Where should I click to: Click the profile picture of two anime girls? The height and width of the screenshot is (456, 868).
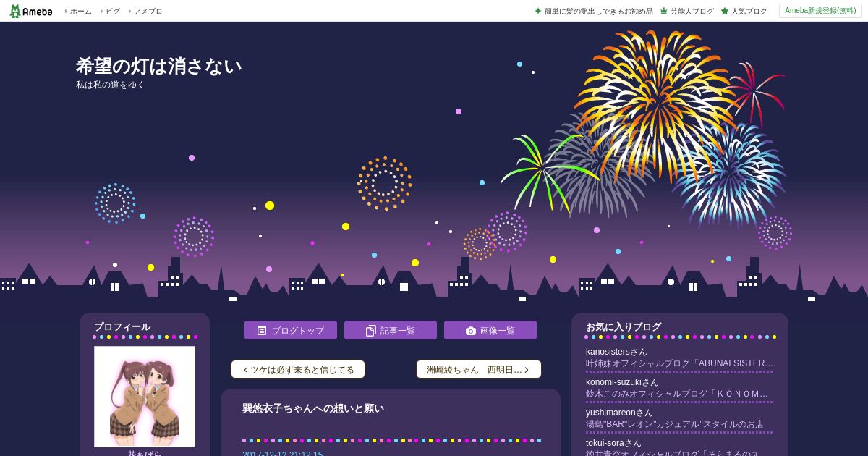[x=145, y=397]
